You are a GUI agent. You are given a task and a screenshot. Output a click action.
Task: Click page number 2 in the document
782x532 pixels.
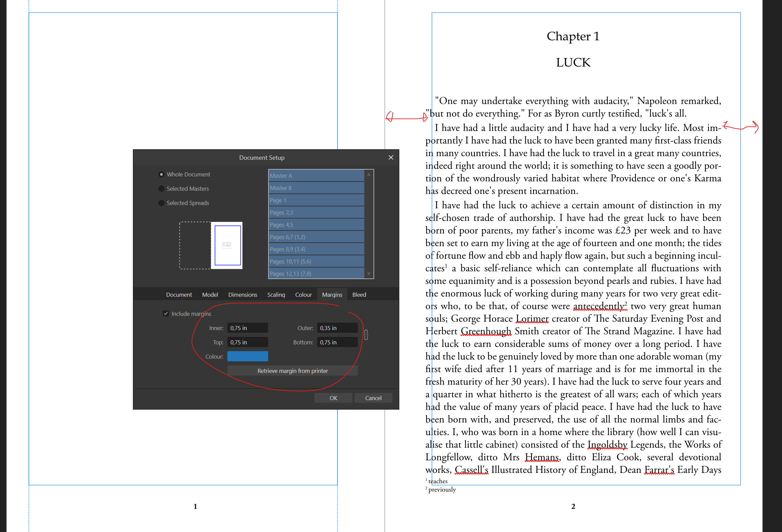[x=573, y=507]
